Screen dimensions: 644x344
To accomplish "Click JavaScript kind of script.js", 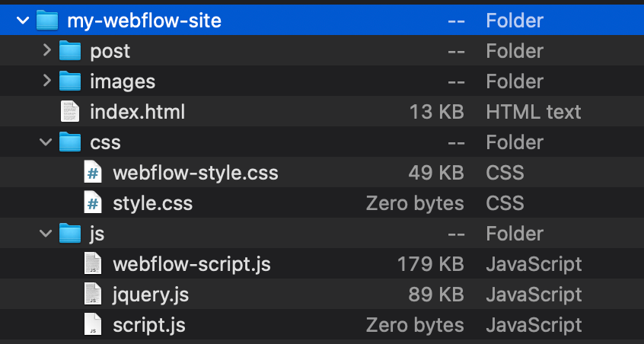I will click(534, 325).
